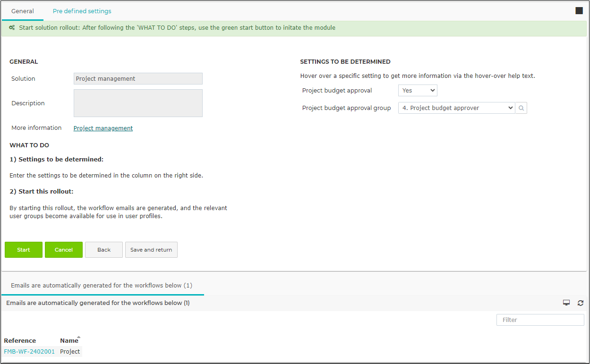Viewport: 590px width, 364px height.
Task: Start the solution rollout
Action: pyautogui.click(x=24, y=250)
